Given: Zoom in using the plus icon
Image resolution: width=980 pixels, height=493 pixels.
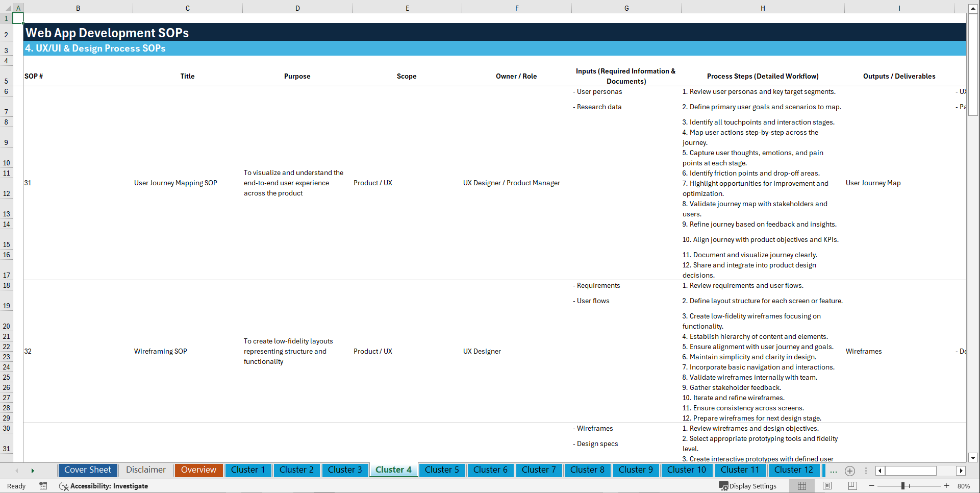Looking at the screenshot, I should pyautogui.click(x=947, y=486).
